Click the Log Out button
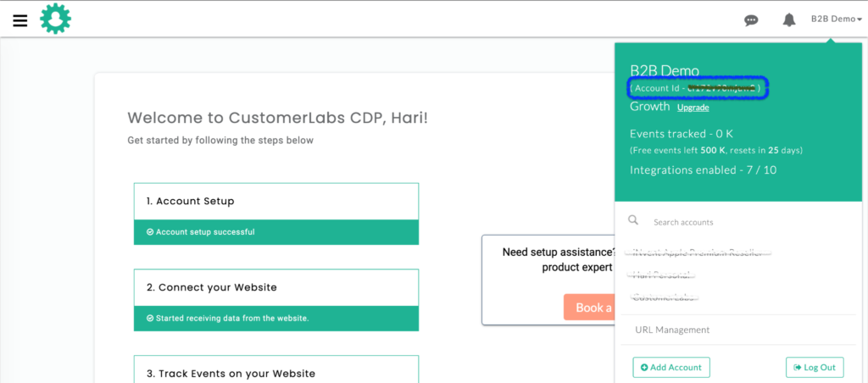This screenshot has width=868, height=383. (x=815, y=368)
